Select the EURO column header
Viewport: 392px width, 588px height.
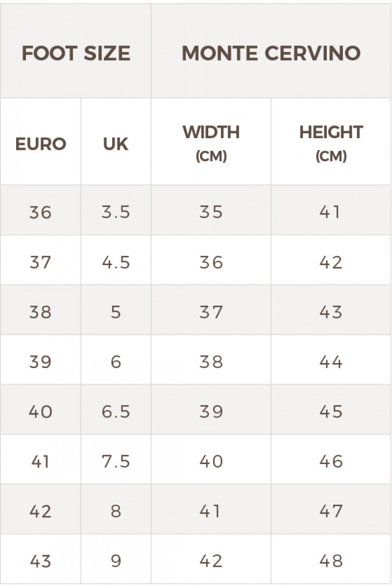point(41,144)
